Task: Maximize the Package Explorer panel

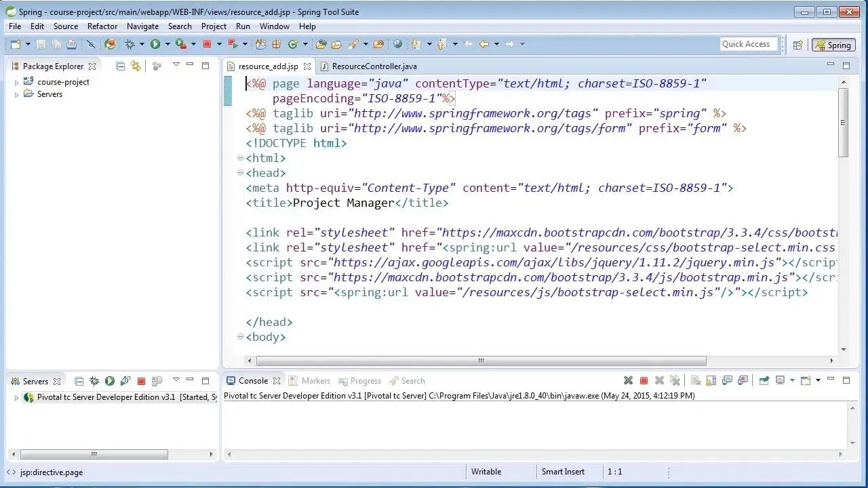Action: [205, 66]
